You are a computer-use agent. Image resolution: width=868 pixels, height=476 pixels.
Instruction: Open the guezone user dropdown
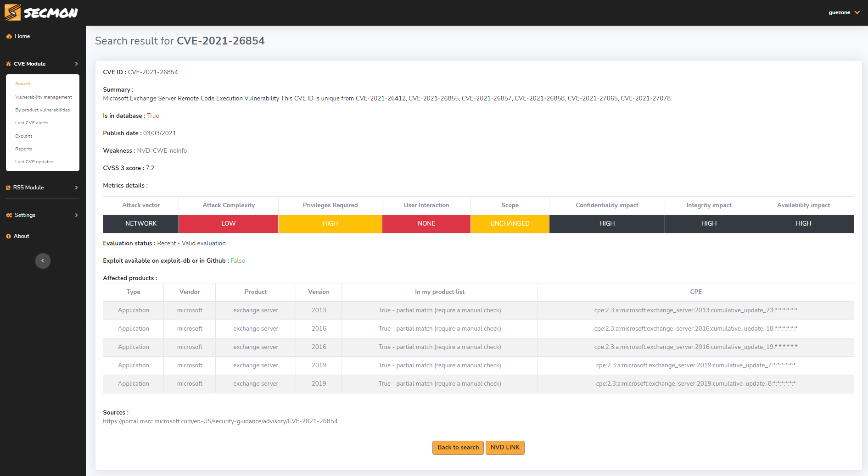coord(844,12)
